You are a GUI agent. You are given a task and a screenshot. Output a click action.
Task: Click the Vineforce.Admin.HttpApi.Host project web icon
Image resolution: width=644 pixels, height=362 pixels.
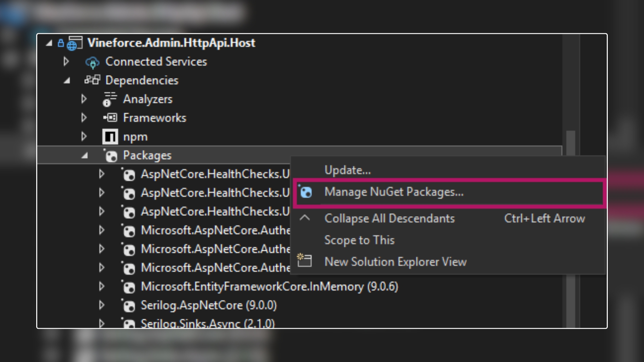click(x=74, y=43)
